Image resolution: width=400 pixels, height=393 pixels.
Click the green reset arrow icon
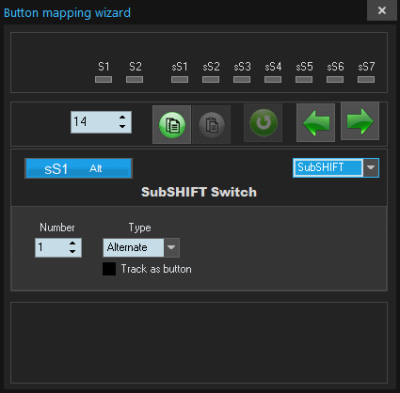coord(263,123)
